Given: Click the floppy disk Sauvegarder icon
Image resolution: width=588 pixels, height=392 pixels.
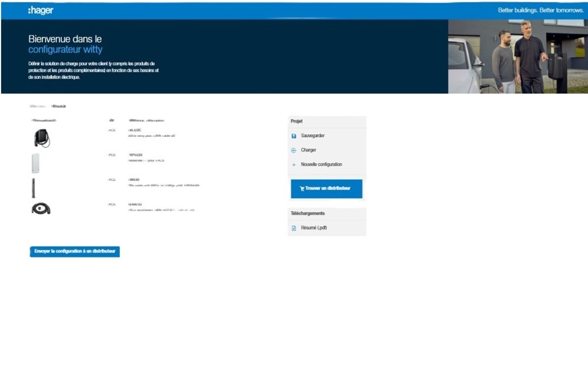Looking at the screenshot, I should pyautogui.click(x=293, y=136).
